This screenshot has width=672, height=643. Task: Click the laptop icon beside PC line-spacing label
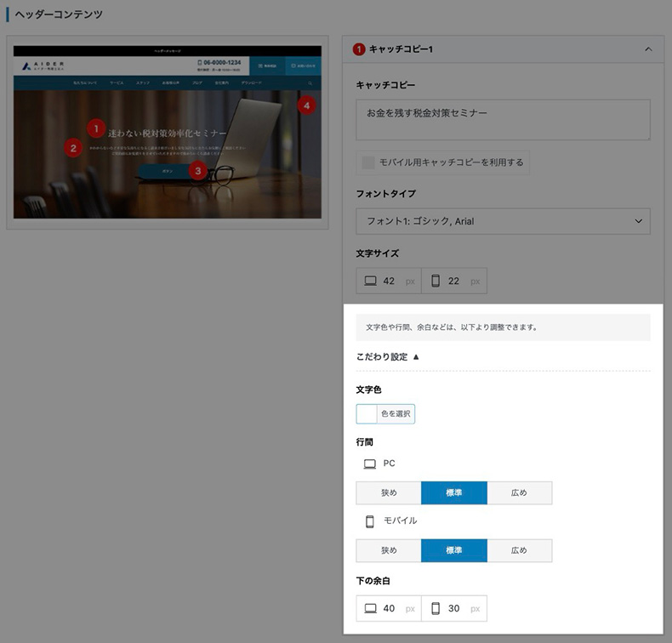coord(369,464)
